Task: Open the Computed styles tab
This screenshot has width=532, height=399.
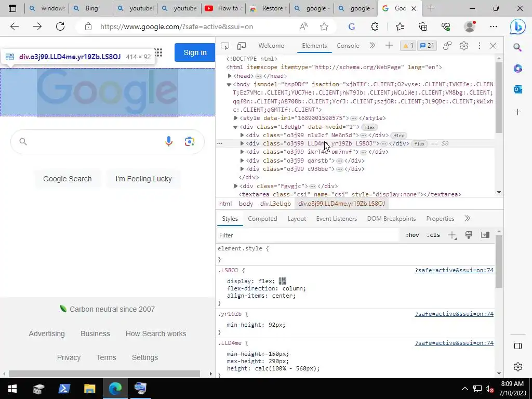Action: coord(262,219)
